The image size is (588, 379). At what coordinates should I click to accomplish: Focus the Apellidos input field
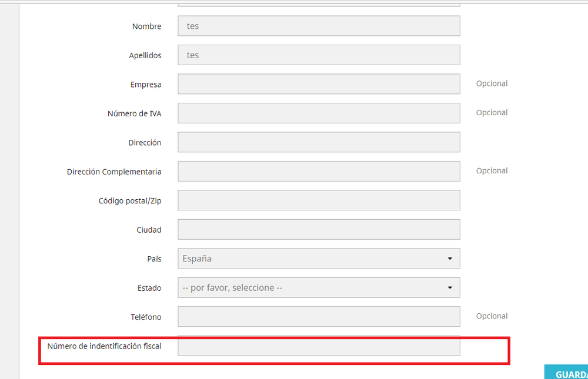point(319,55)
